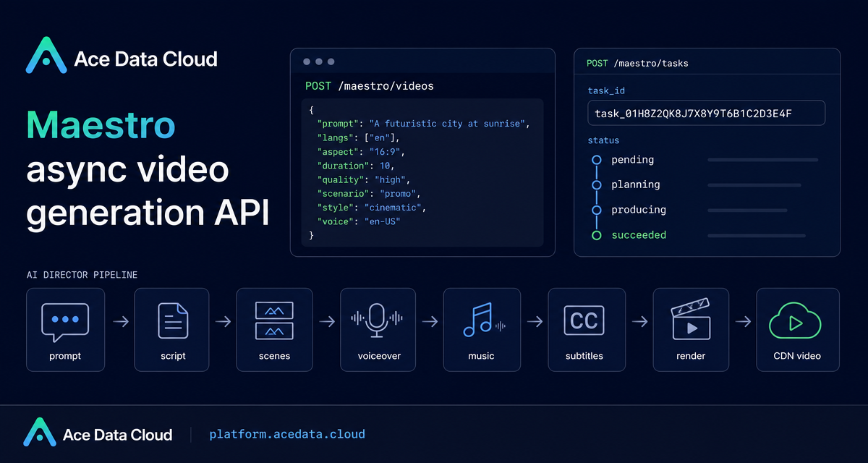Click the "aspect": "16:9" line

pos(360,152)
